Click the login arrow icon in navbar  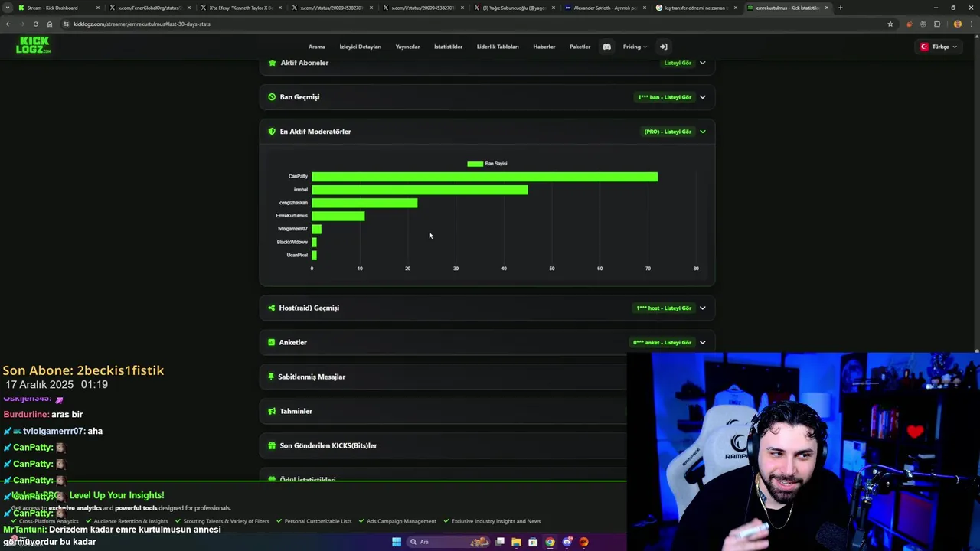point(664,47)
